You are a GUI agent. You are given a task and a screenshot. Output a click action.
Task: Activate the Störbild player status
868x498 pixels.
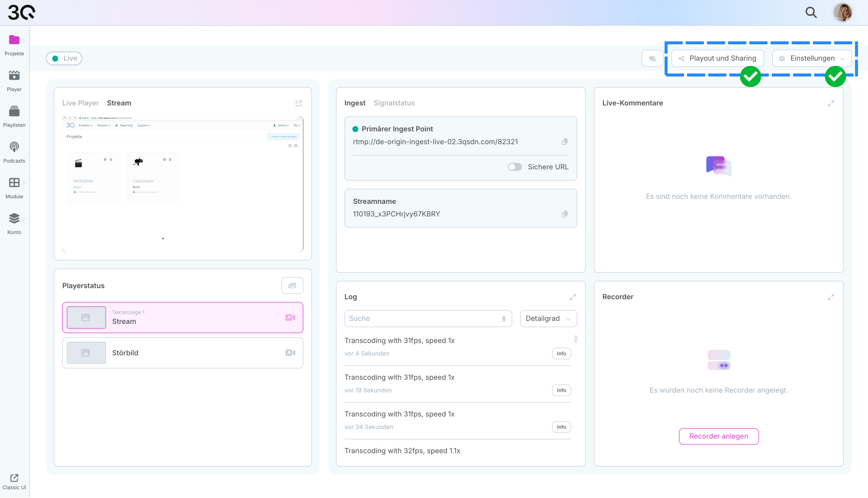(x=182, y=353)
